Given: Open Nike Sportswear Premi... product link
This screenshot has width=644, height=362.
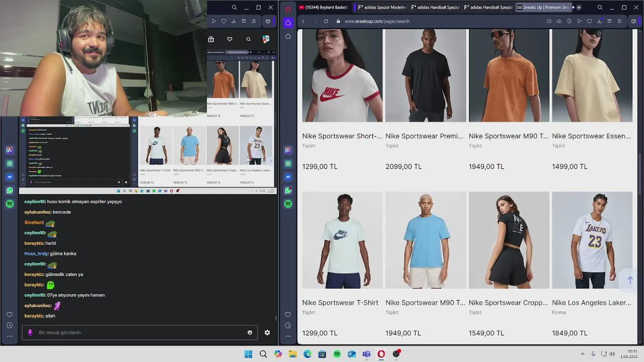Looking at the screenshot, I should (425, 136).
